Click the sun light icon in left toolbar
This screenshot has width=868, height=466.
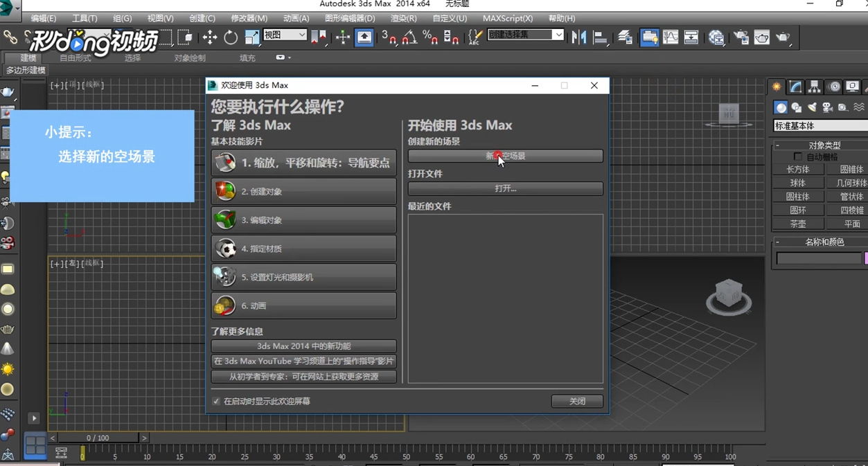click(8, 369)
